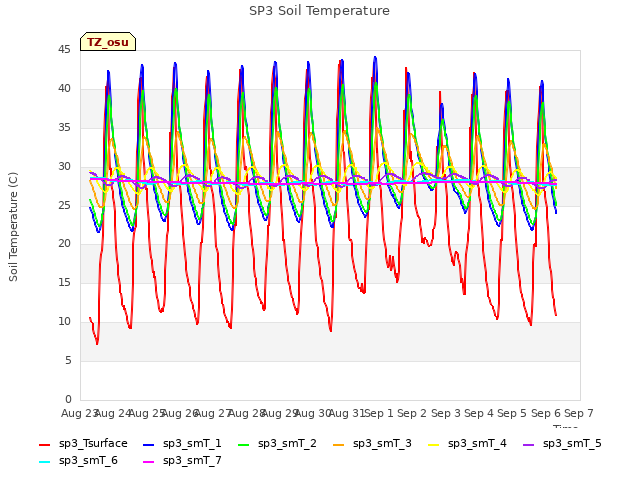Click the 0 y-axis tick label
The height and width of the screenshot is (480, 640).
(68, 399)
